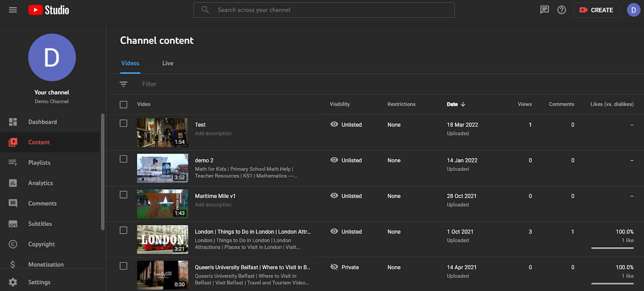The height and width of the screenshot is (291, 644).
Task: Open the Maritime Mile v1 title link
Action: point(215,196)
